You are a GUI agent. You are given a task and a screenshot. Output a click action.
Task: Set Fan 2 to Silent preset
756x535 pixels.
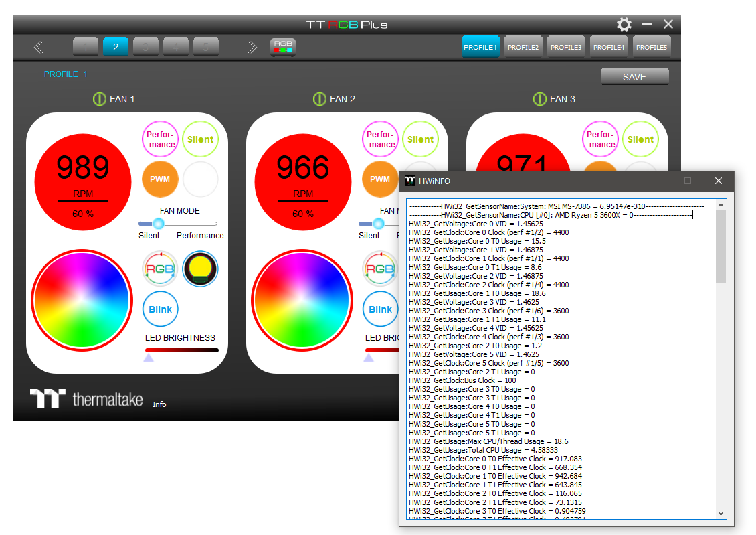[x=420, y=139]
